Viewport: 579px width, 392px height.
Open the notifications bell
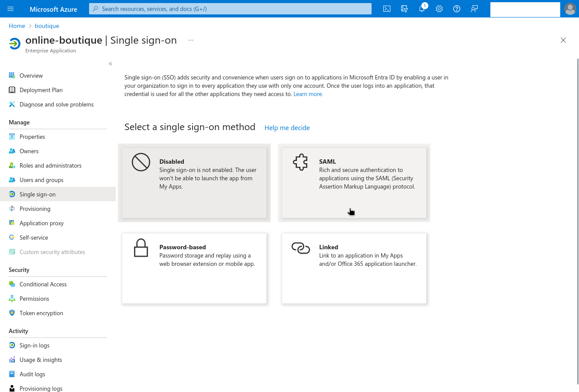pyautogui.click(x=421, y=8)
